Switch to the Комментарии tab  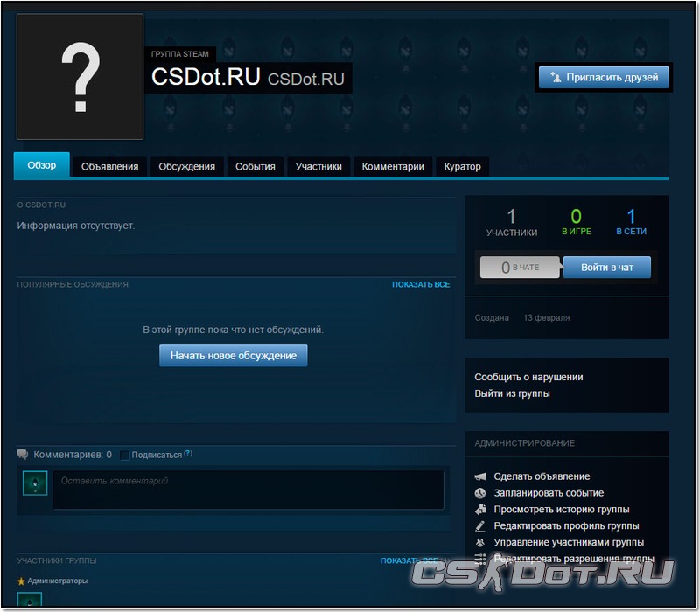tap(393, 167)
